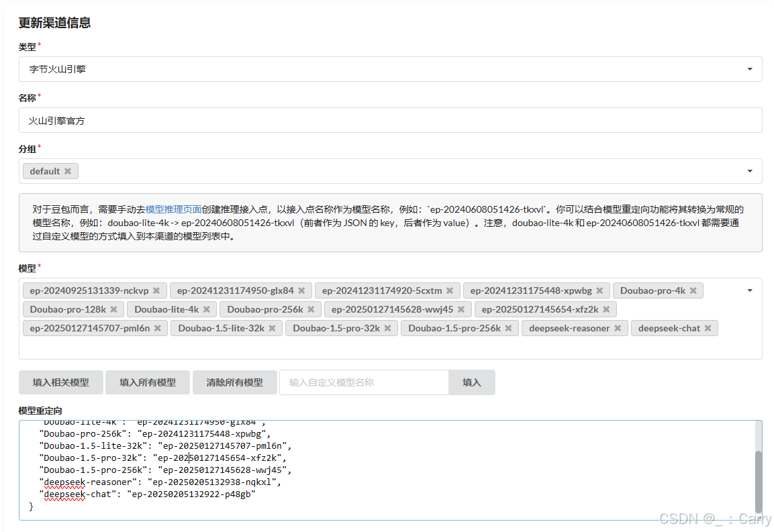The width and height of the screenshot is (774, 532).
Task: Remove model tag ep-20250127145628-wwj45
Action: tap(461, 309)
